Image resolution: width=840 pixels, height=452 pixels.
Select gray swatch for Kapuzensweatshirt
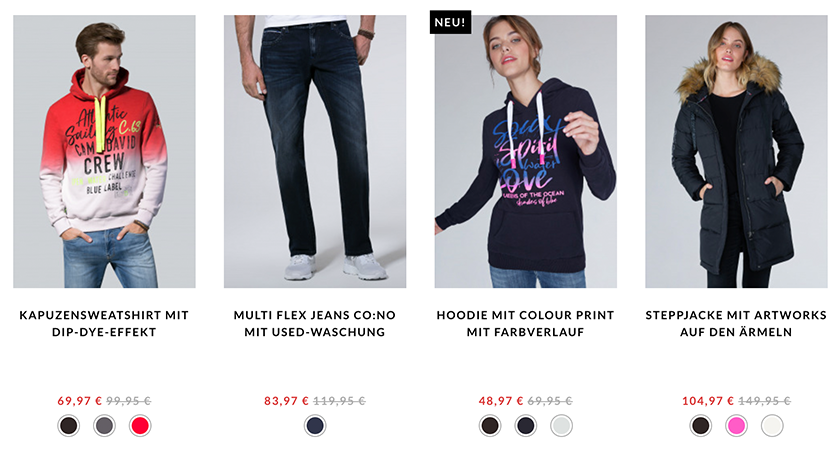(x=104, y=426)
